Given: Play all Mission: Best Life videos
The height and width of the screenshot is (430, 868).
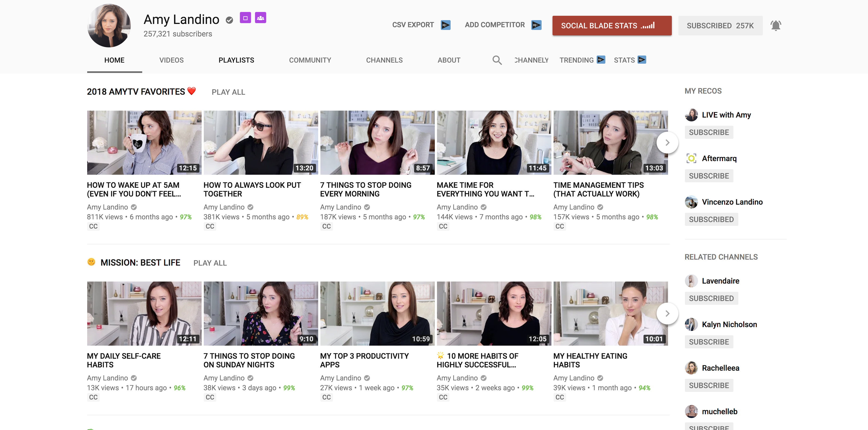Looking at the screenshot, I should click(x=210, y=263).
